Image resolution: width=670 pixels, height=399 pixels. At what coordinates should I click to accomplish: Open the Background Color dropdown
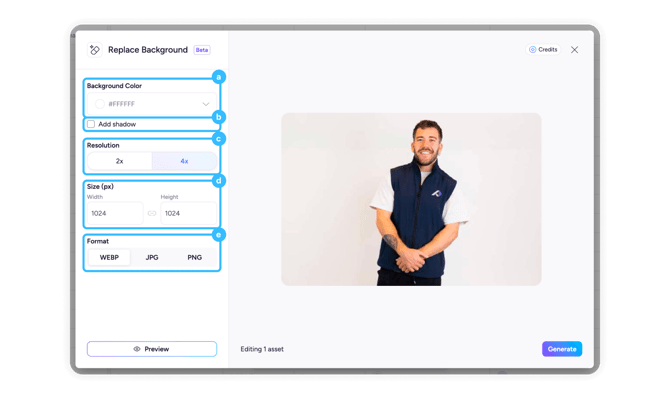152,104
